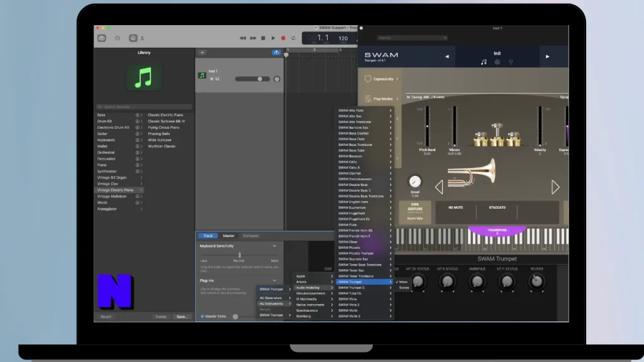Go to previous SWAM preset arrow

(x=447, y=57)
